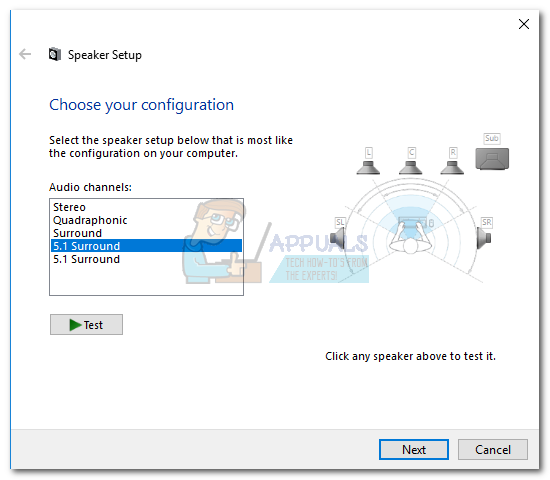This screenshot has height=480, width=550.
Task: Cancel the speaker setup dialog
Action: (x=492, y=449)
